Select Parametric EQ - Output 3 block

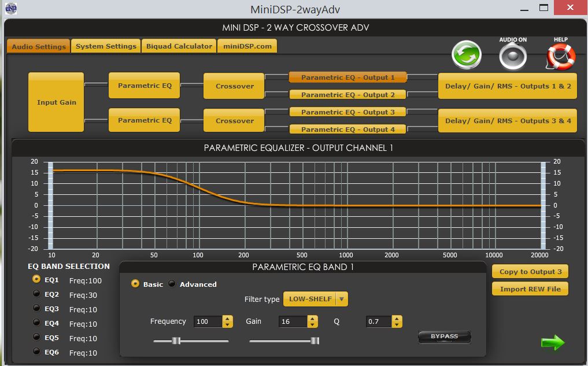click(347, 112)
